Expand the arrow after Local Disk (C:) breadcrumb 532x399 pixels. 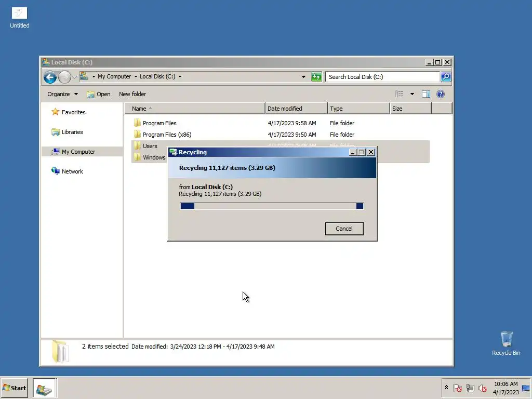point(180,77)
